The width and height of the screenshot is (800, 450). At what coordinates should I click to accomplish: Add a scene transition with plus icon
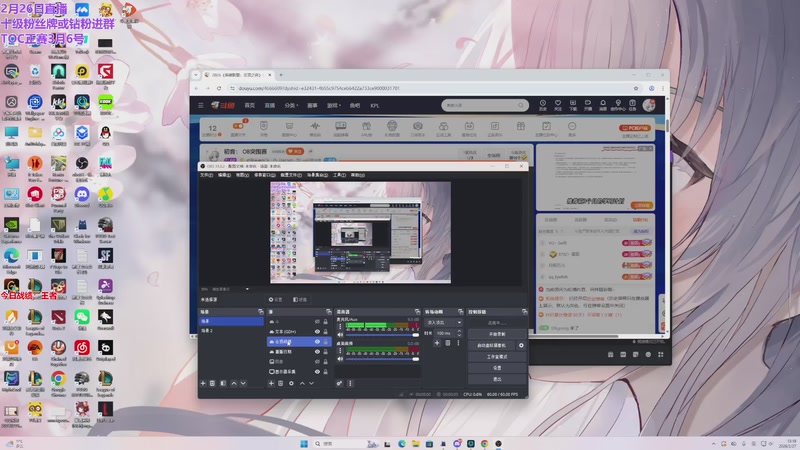[x=437, y=343]
